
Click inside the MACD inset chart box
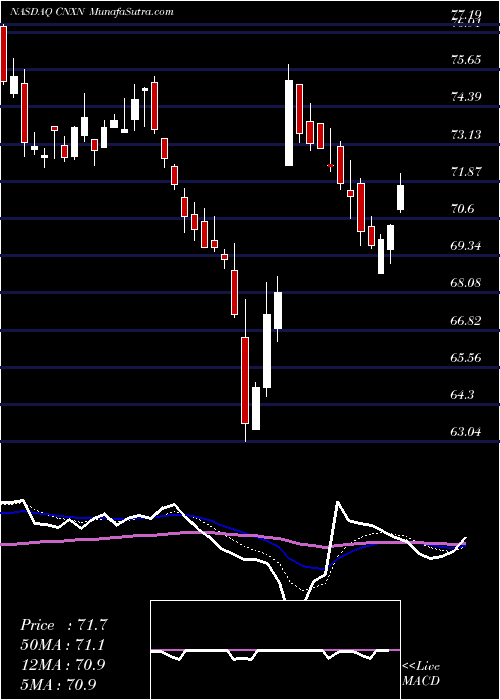[x=275, y=650]
